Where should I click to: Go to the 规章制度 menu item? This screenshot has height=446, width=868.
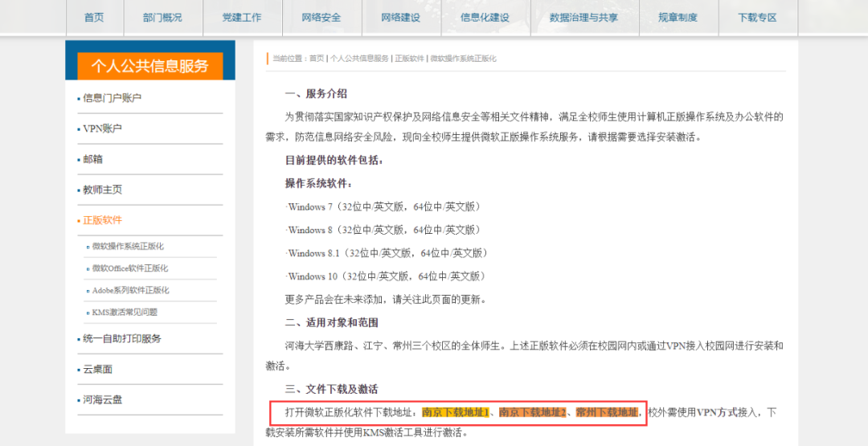tap(678, 17)
